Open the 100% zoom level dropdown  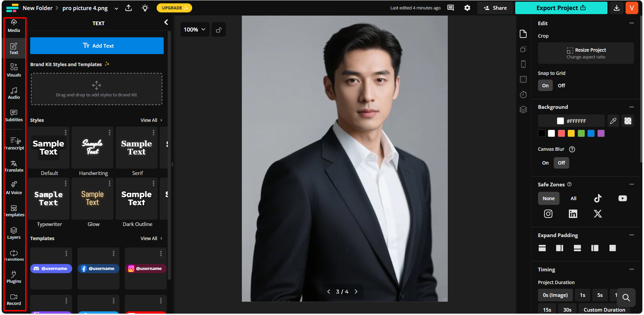[195, 30]
